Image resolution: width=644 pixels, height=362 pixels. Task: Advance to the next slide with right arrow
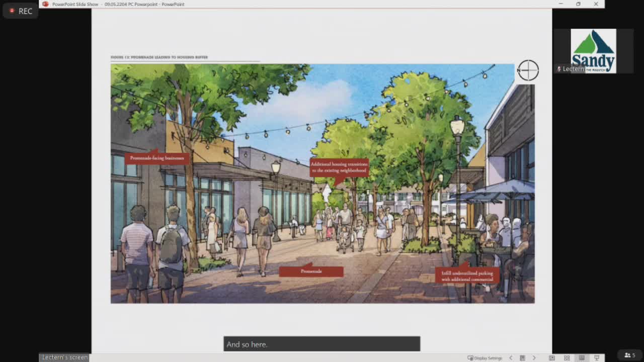(534, 357)
